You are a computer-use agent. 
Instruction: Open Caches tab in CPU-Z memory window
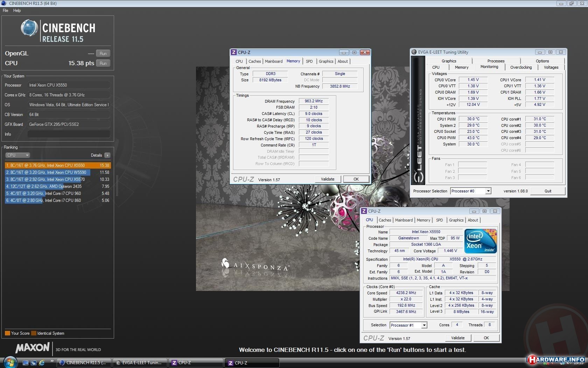coord(254,61)
